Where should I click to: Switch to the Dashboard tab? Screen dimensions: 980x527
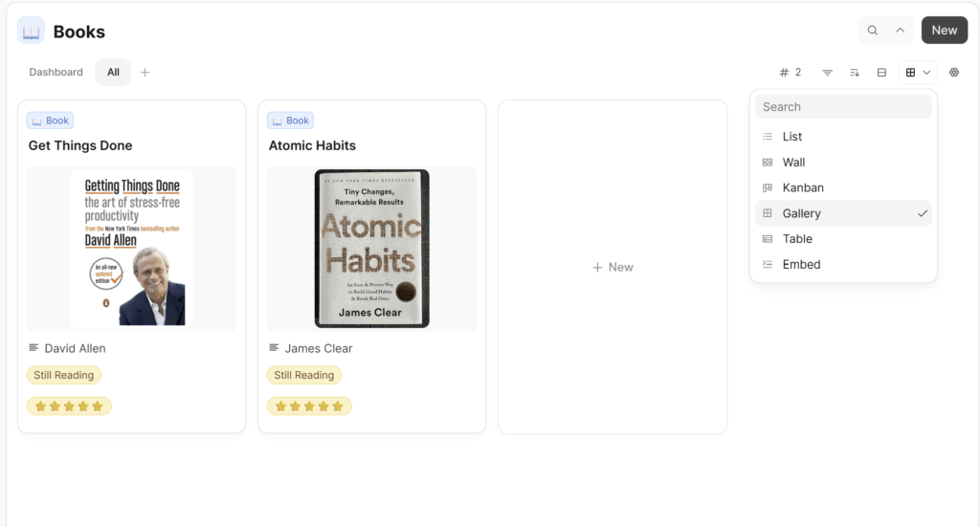click(x=56, y=73)
